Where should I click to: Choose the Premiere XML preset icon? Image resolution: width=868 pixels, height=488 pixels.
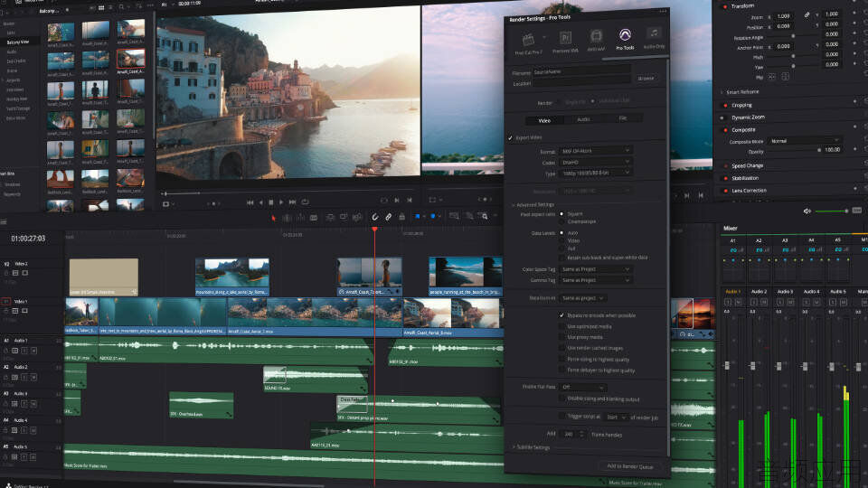point(565,38)
